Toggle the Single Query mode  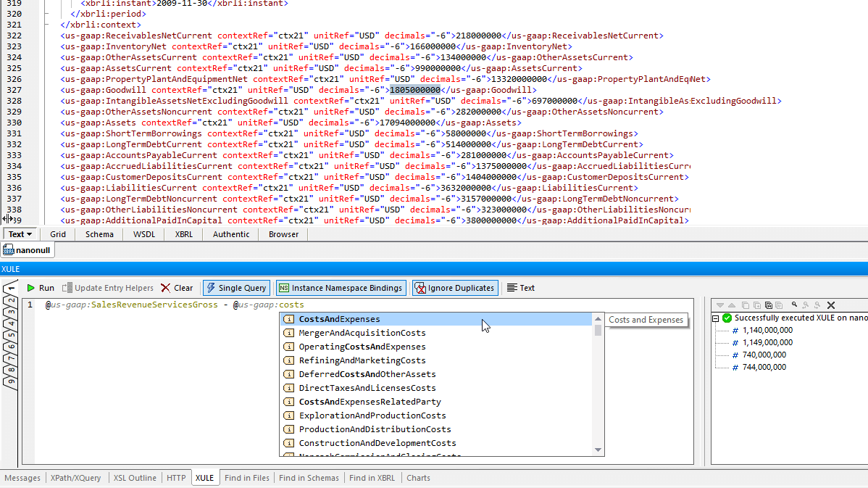pos(236,288)
